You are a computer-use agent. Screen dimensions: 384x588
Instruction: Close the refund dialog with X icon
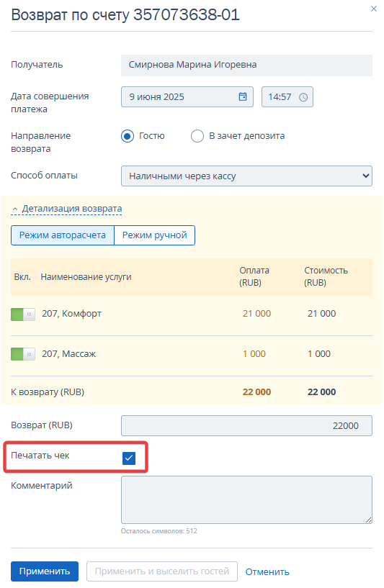[x=373, y=9]
